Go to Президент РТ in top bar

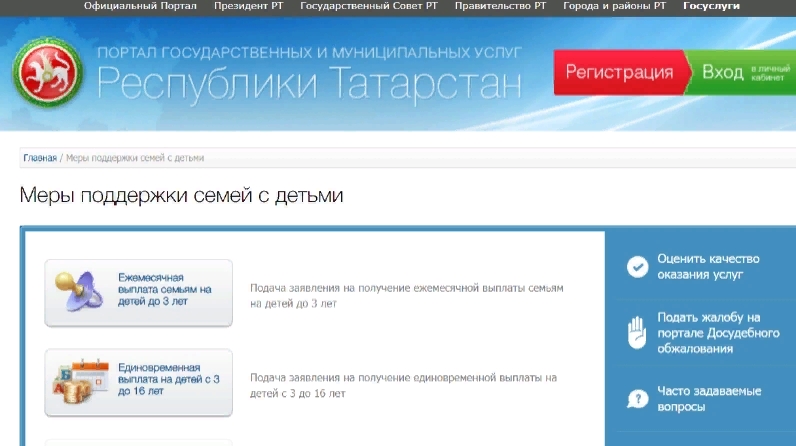(249, 6)
